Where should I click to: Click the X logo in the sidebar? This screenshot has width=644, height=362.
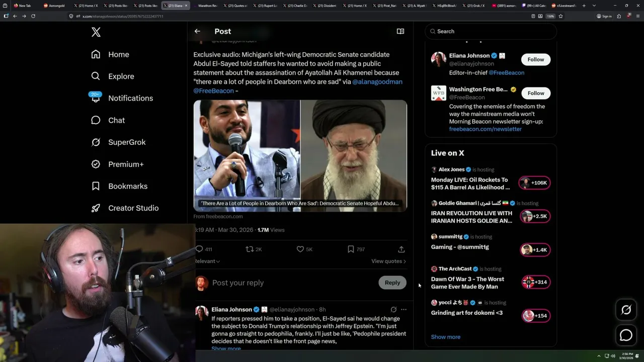tap(96, 32)
